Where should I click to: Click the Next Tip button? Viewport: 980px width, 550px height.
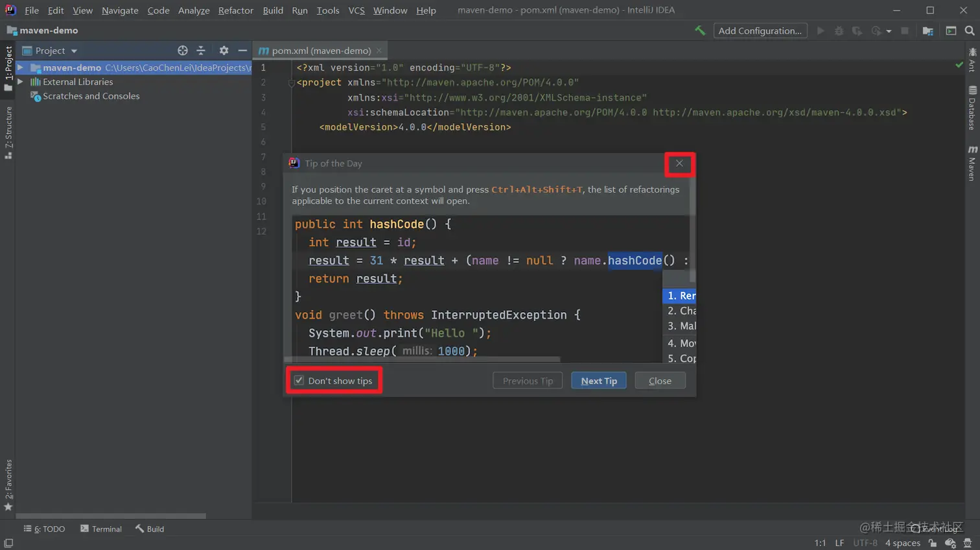click(599, 381)
